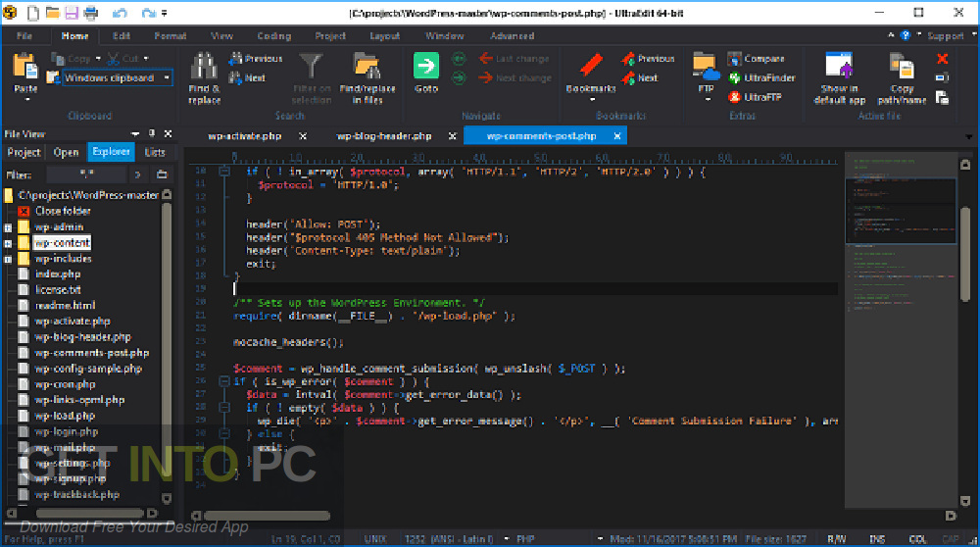Switch File View to Lists tab

pyautogui.click(x=155, y=152)
